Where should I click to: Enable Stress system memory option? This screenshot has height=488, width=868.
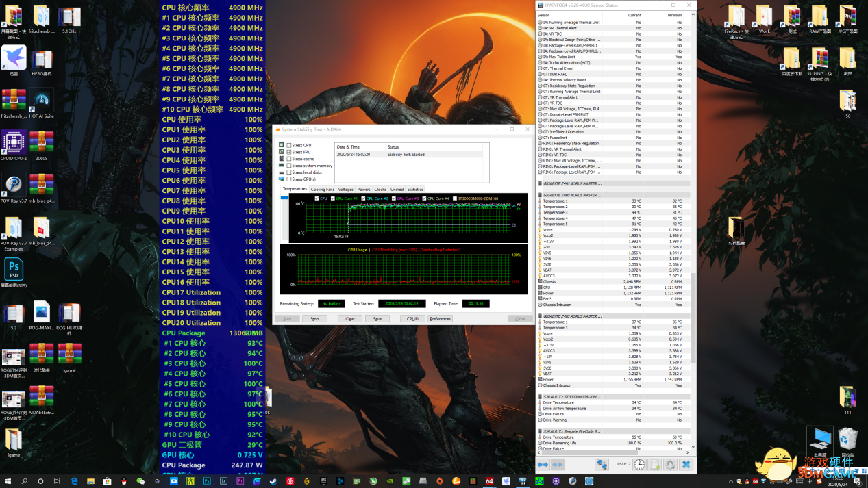(x=289, y=166)
